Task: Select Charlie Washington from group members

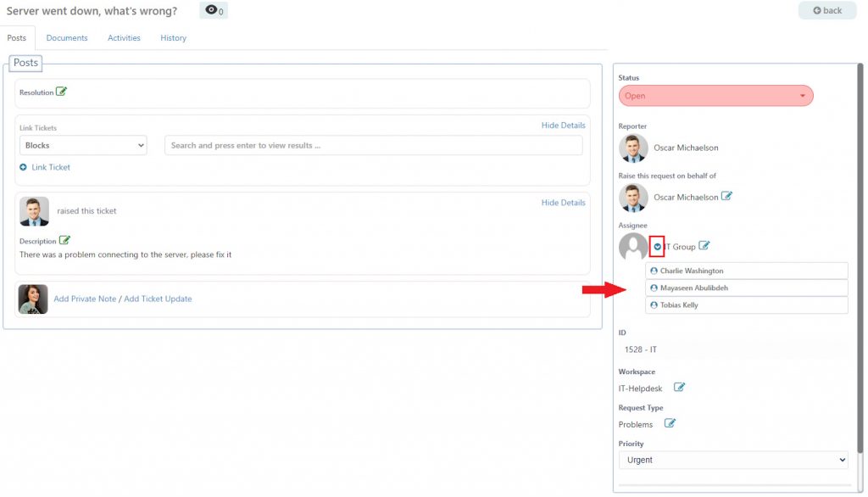Action: coord(747,271)
